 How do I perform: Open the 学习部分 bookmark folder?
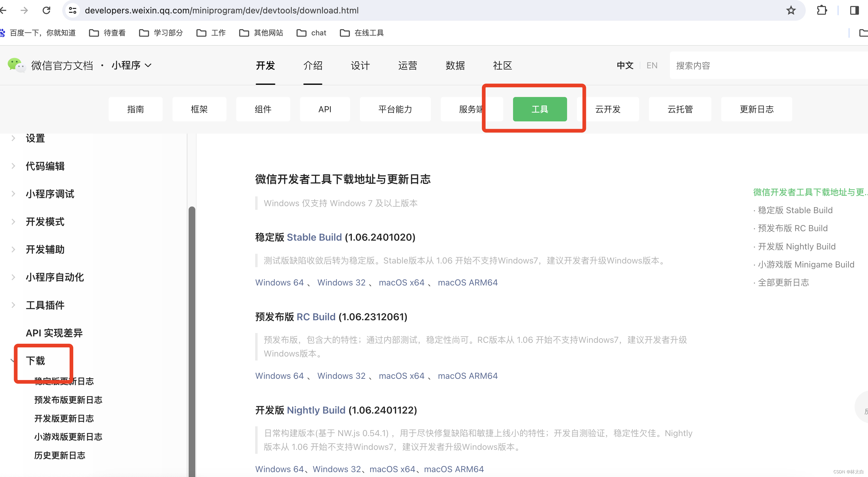click(161, 33)
